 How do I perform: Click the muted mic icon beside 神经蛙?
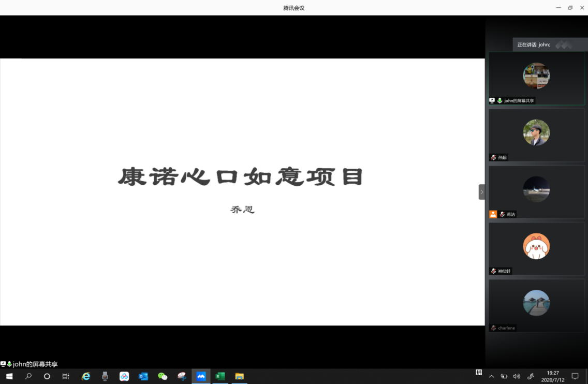[x=494, y=271]
